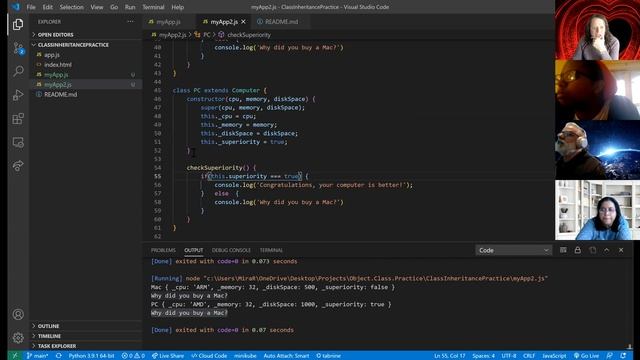Select Python 3.9.1 64-bit interpreter
Screen dimensions: 640x360
point(91,356)
